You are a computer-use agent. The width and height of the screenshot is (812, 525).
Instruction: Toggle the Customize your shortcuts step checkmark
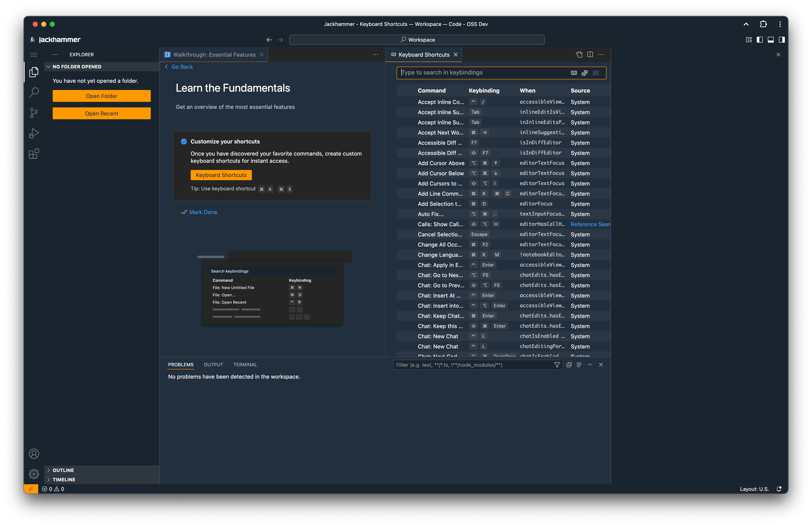(x=184, y=142)
